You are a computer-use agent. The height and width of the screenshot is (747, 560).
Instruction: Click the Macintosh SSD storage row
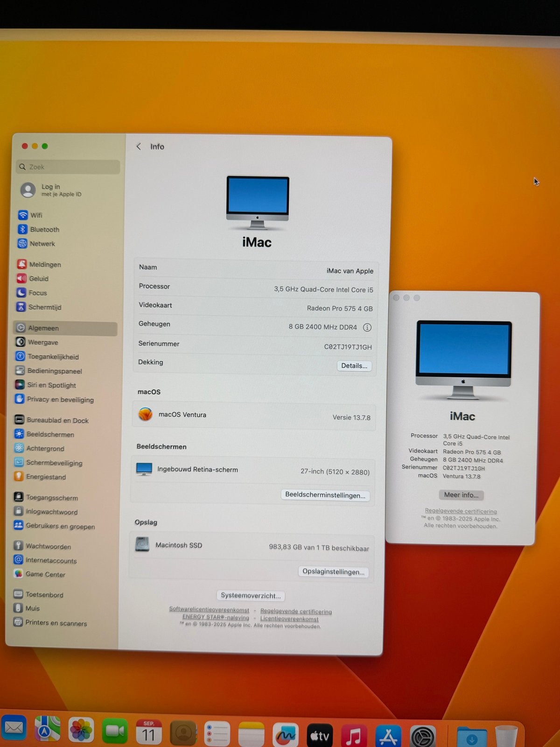click(252, 546)
